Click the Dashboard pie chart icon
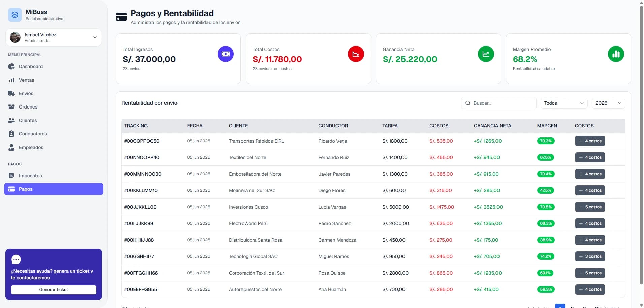This screenshot has width=644, height=308. point(11,66)
